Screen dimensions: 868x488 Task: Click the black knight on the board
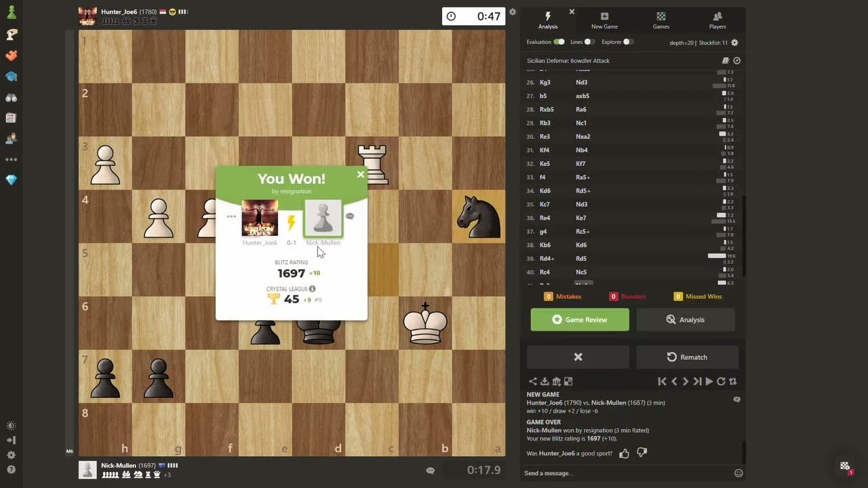(x=479, y=216)
